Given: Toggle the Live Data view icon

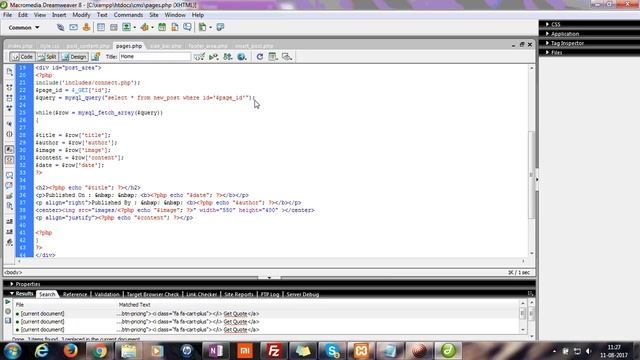Looking at the screenshot, I should pyautogui.click(x=96, y=57).
